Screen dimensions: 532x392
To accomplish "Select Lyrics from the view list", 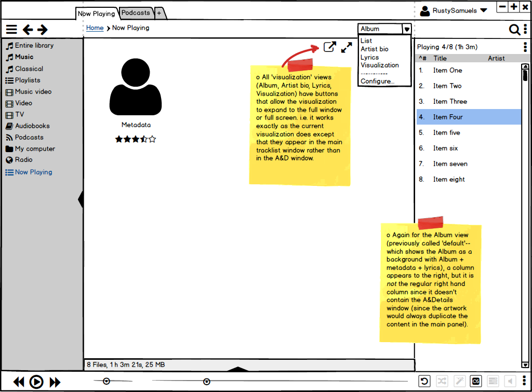I will [369, 57].
